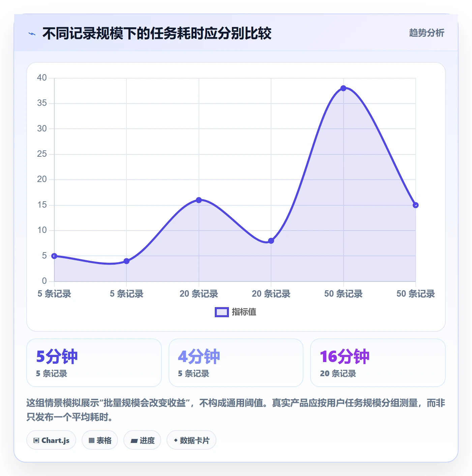Click the lightning bolt icon beside the title
The height and width of the screenshot is (476, 472).
click(x=32, y=34)
